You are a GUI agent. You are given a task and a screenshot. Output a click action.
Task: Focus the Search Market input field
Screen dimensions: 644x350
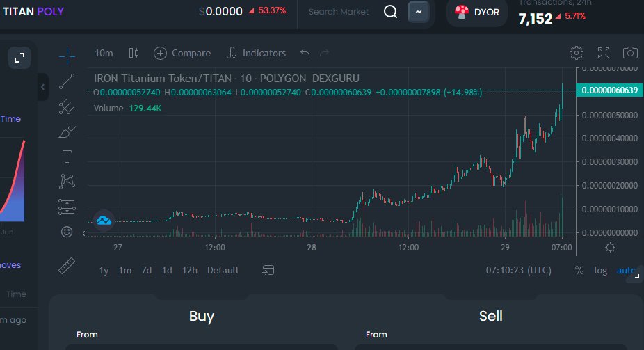click(x=339, y=12)
